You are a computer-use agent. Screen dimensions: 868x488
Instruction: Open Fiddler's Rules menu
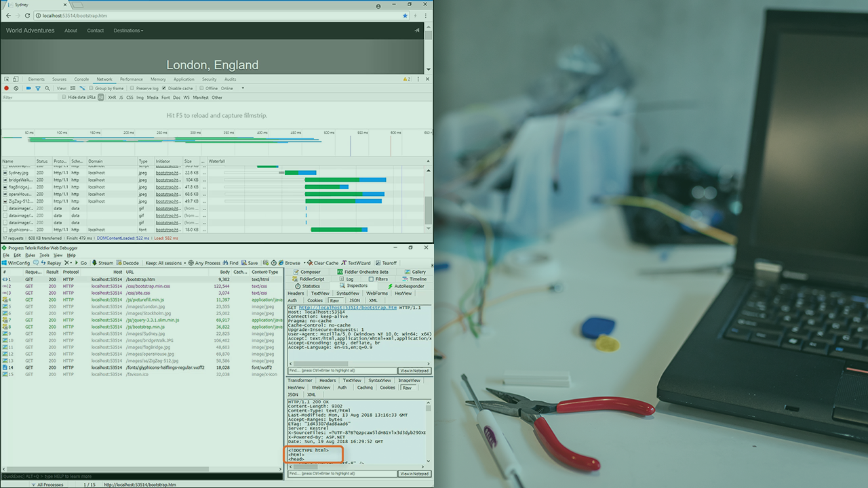point(29,255)
